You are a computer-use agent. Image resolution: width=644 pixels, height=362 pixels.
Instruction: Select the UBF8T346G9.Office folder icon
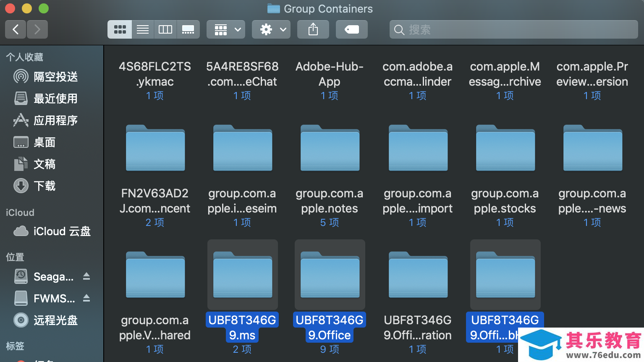[330, 275]
